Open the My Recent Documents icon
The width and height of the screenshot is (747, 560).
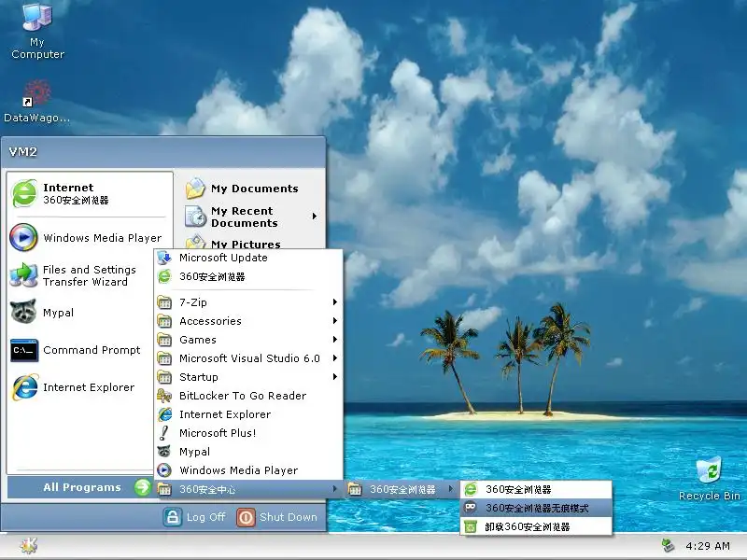tap(195, 217)
